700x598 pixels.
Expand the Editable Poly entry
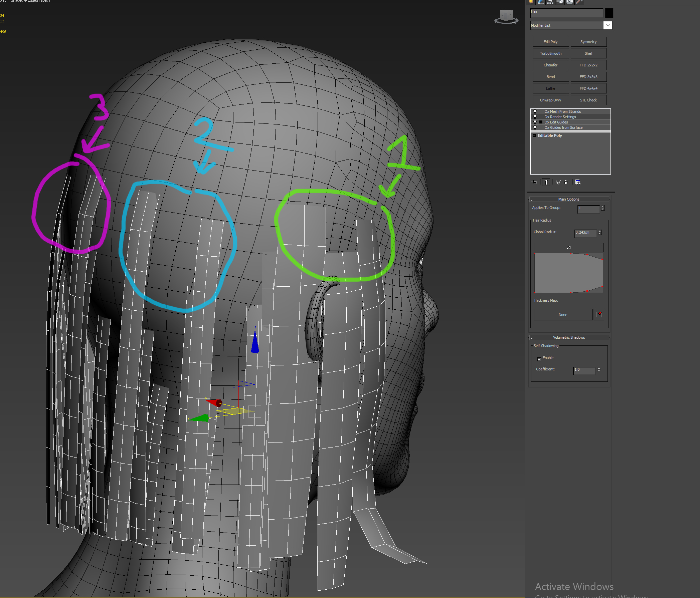point(534,135)
